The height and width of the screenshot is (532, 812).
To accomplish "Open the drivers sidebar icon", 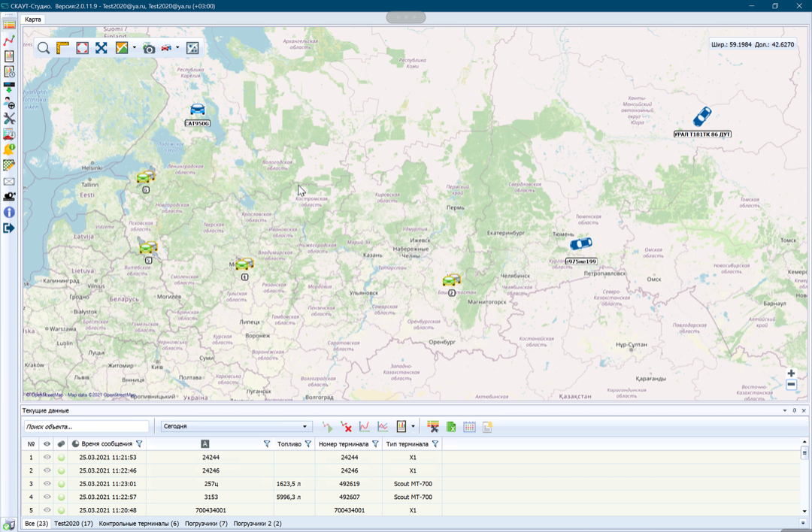I will tap(9, 103).
